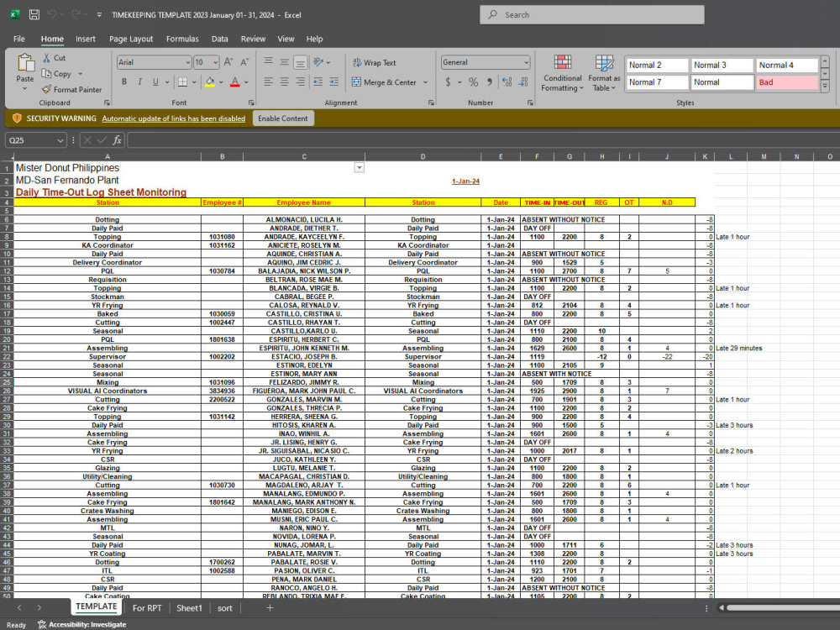Click the 1-Jan-24 date cell in row 2

click(465, 181)
